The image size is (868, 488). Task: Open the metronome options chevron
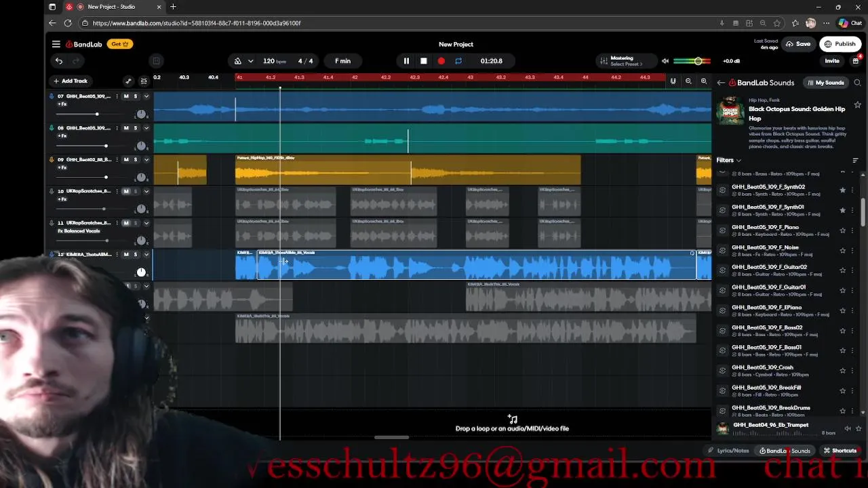(x=250, y=61)
